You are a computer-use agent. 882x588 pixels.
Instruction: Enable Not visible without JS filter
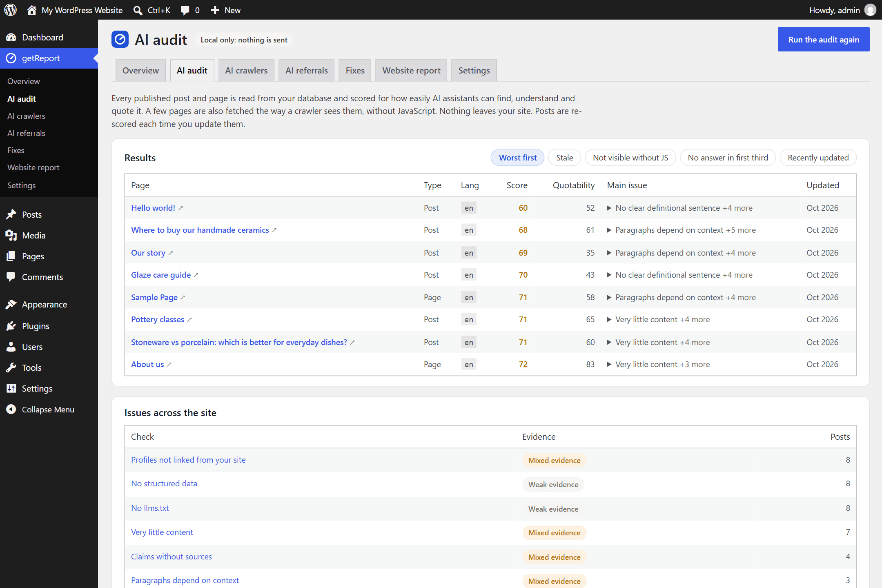[630, 158]
